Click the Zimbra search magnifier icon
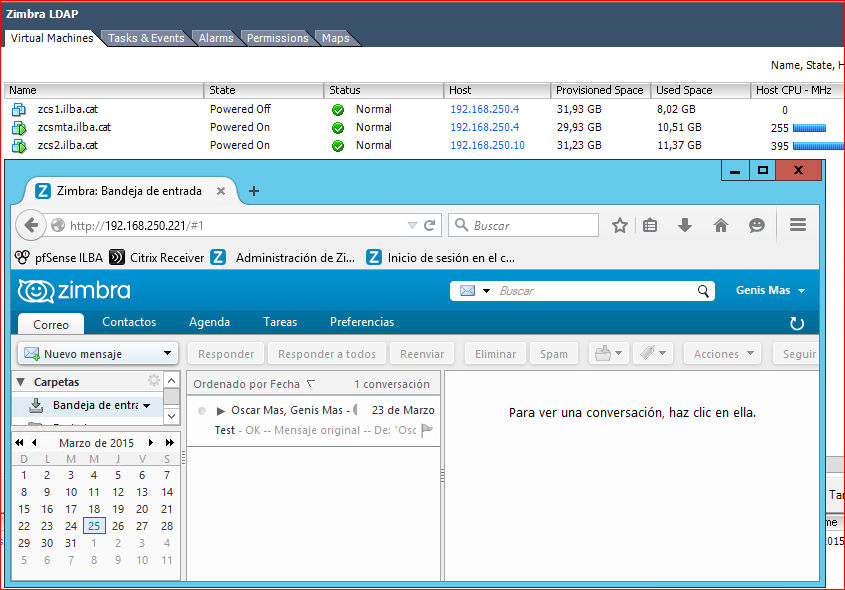The image size is (845, 590). click(703, 291)
